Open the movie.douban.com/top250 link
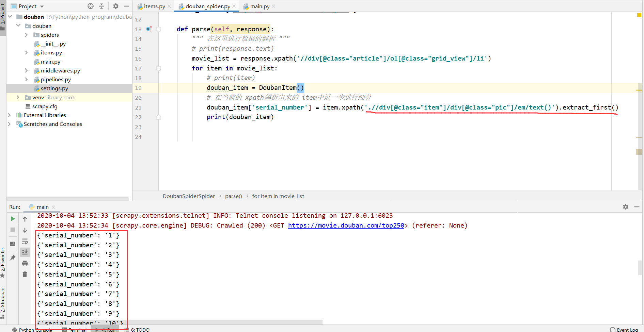 346,225
